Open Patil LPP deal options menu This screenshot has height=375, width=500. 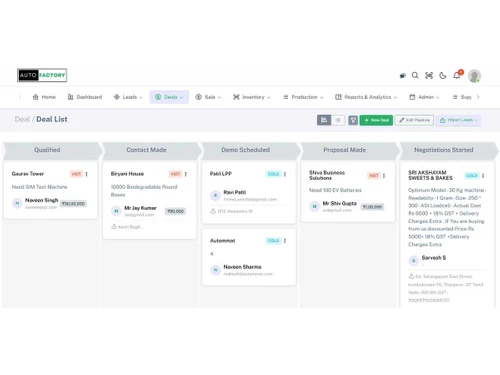click(x=285, y=174)
